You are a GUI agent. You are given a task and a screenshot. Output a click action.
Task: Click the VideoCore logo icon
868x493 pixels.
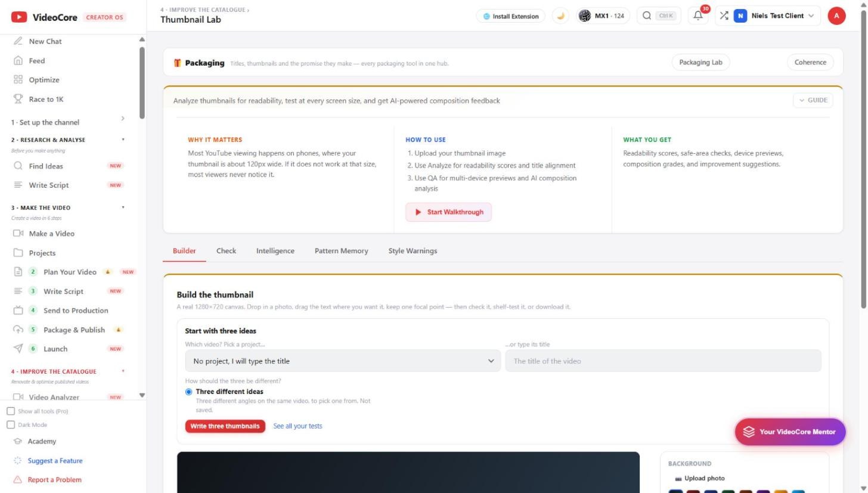click(x=19, y=17)
